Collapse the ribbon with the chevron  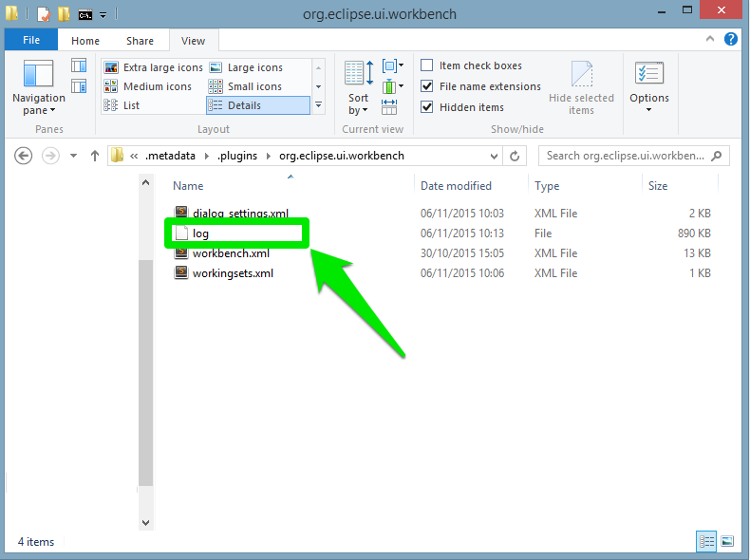[710, 39]
